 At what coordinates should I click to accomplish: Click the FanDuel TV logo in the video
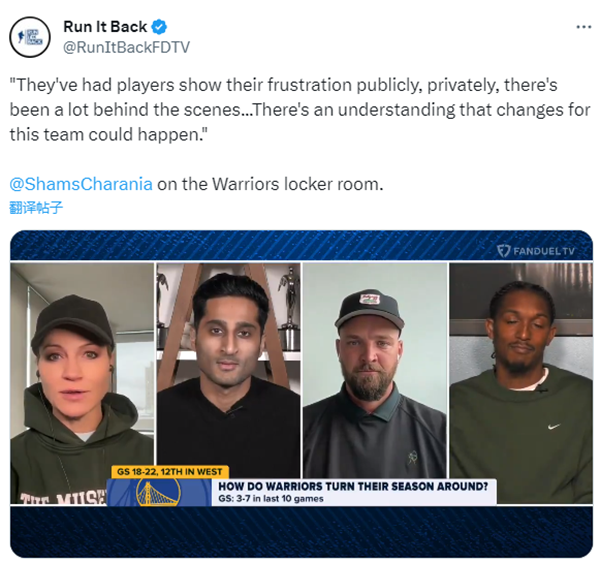[x=536, y=251]
